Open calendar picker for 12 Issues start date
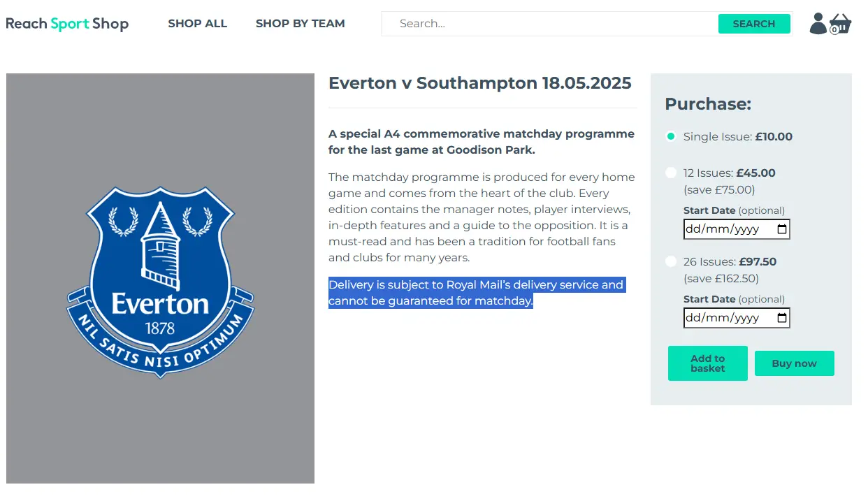868x501 pixels. click(x=782, y=229)
